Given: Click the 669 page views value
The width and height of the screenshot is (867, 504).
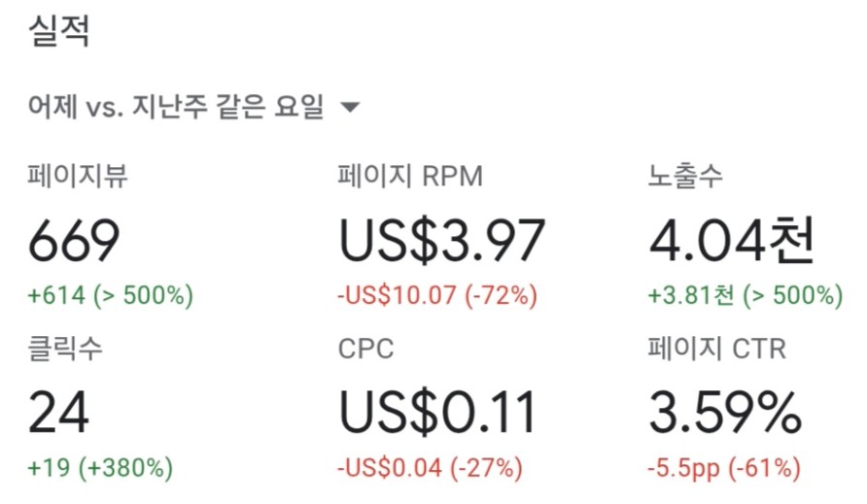Looking at the screenshot, I should click(x=74, y=241).
